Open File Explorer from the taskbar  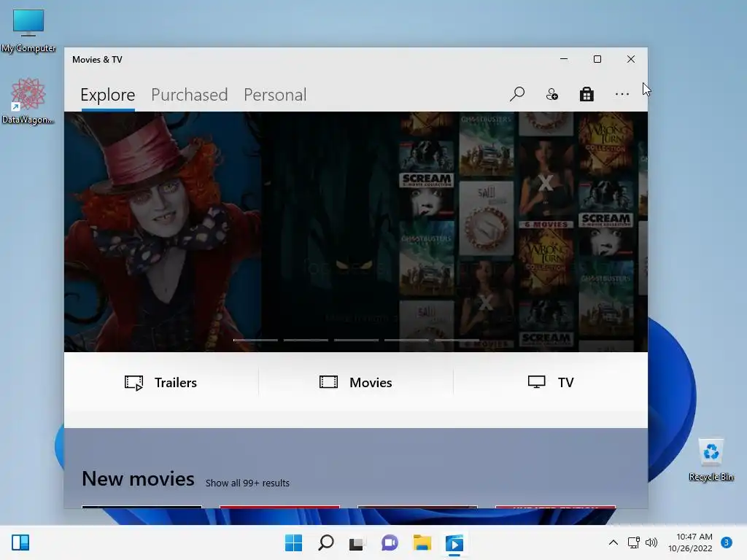(x=422, y=542)
